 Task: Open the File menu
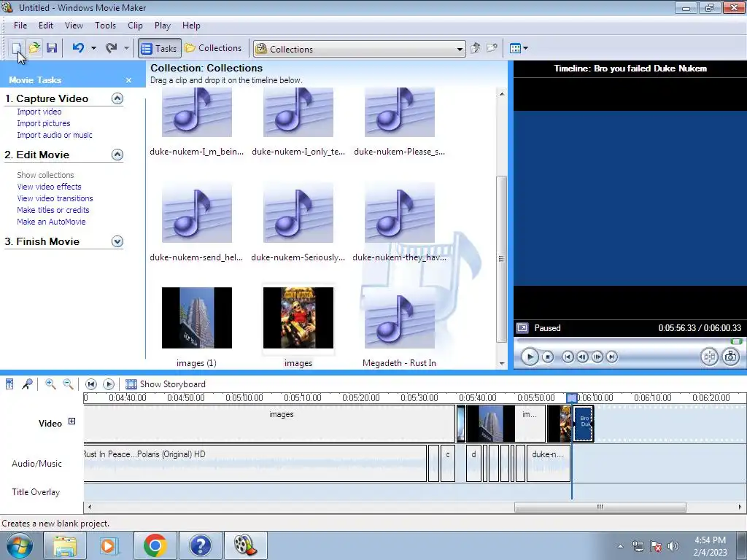pos(20,26)
